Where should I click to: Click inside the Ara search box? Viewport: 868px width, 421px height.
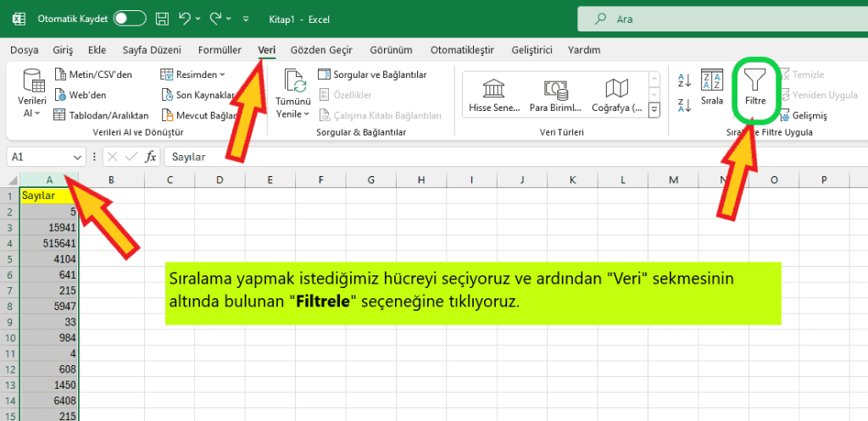(721, 18)
